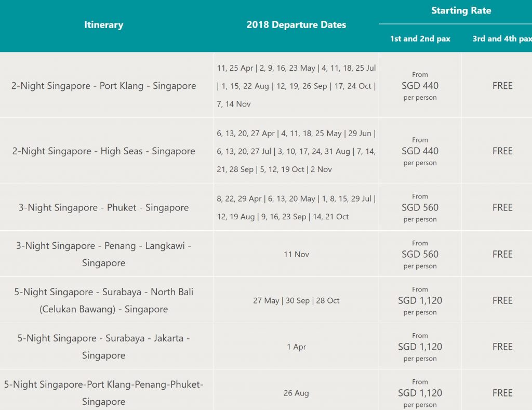Screen dimensions: 532x410
Task: Click the 1st and 2nd pax subheader
Action: [420, 39]
